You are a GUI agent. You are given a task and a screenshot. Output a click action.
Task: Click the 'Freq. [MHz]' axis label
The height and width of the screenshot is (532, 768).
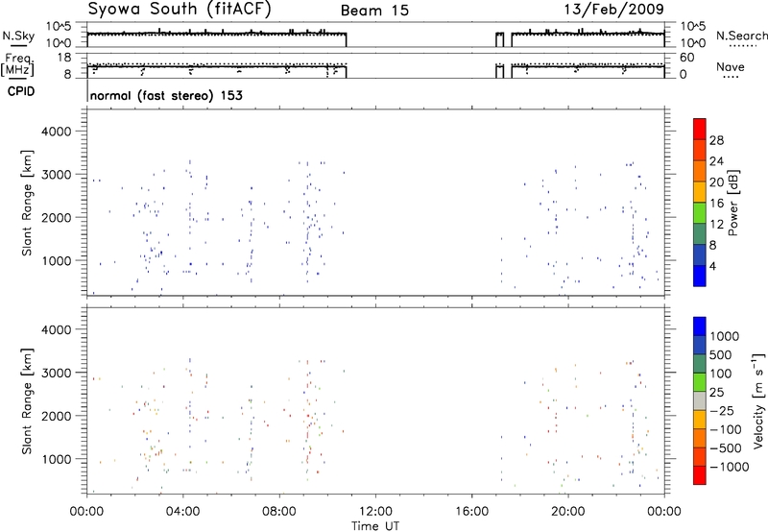[17, 64]
